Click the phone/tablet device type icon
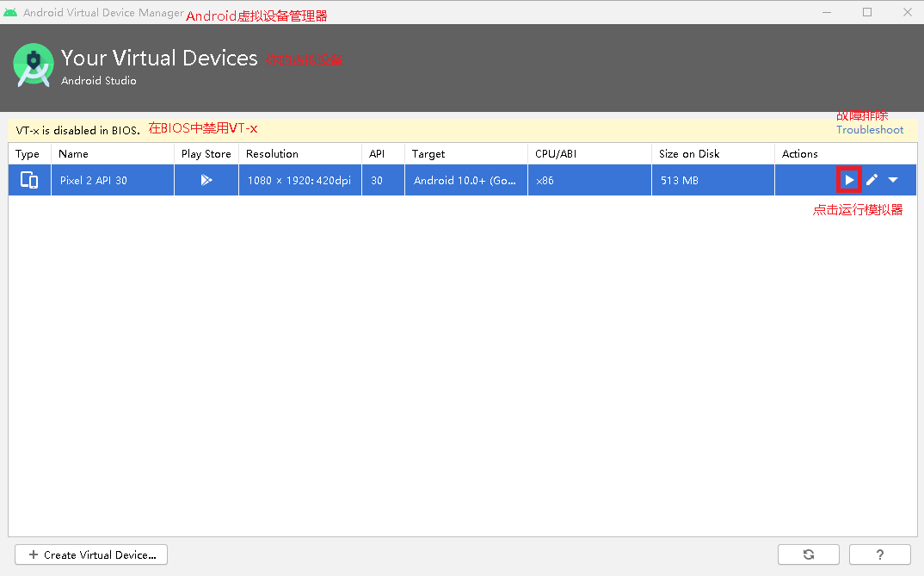 point(29,180)
